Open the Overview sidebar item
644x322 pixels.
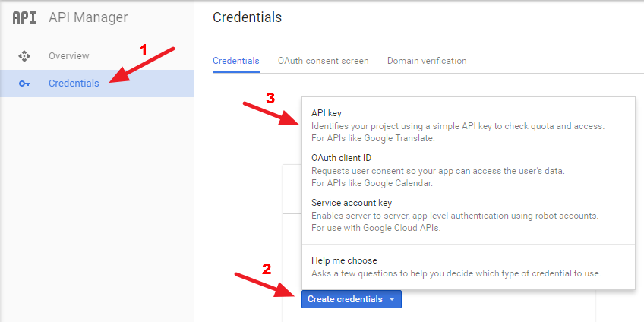point(97,56)
